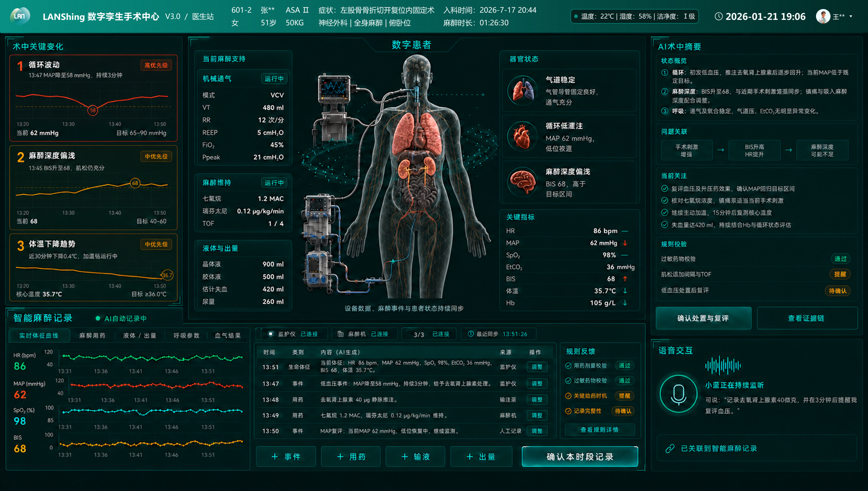Viewport: 868px width, 491px height.
Task: Click 确认处置与复评 button
Action: [x=703, y=318]
